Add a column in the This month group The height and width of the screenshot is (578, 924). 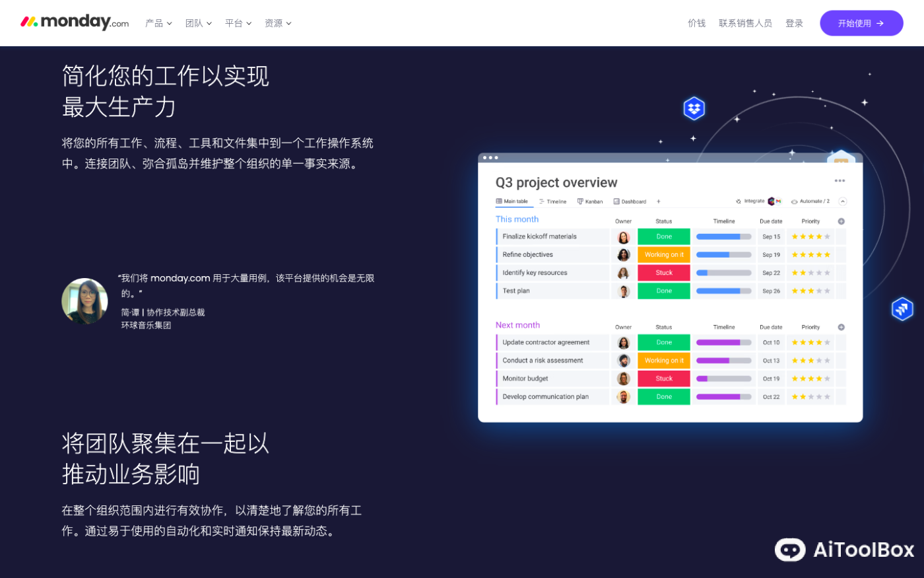841,221
